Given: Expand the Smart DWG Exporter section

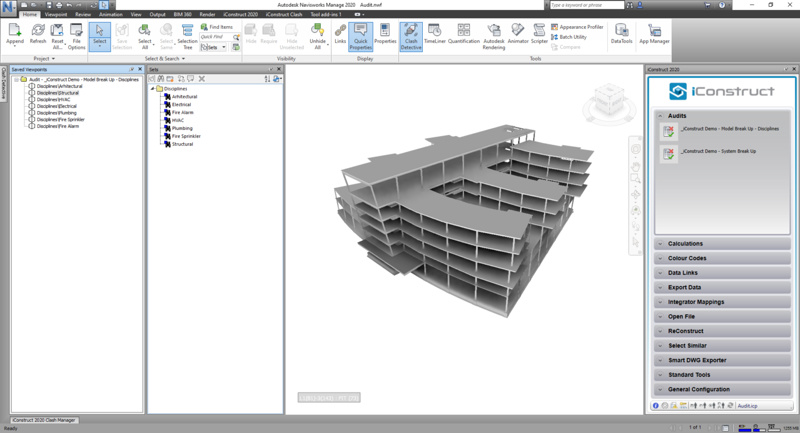Looking at the screenshot, I should [722, 360].
